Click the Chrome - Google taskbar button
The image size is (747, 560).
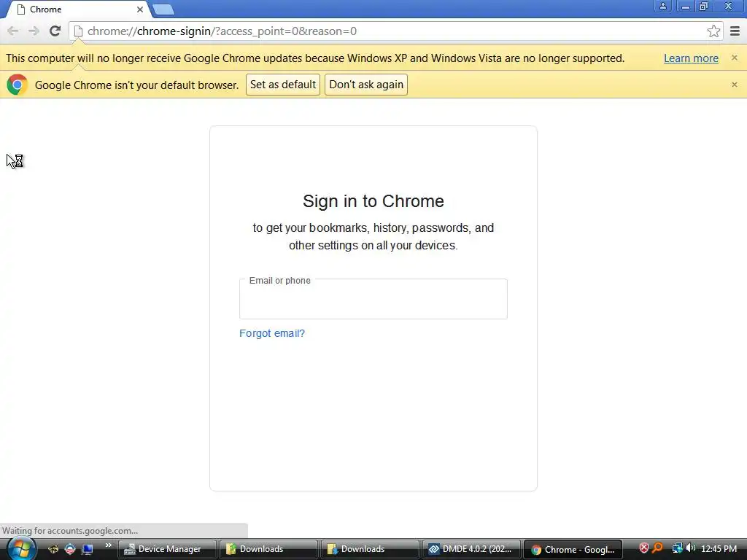(573, 549)
